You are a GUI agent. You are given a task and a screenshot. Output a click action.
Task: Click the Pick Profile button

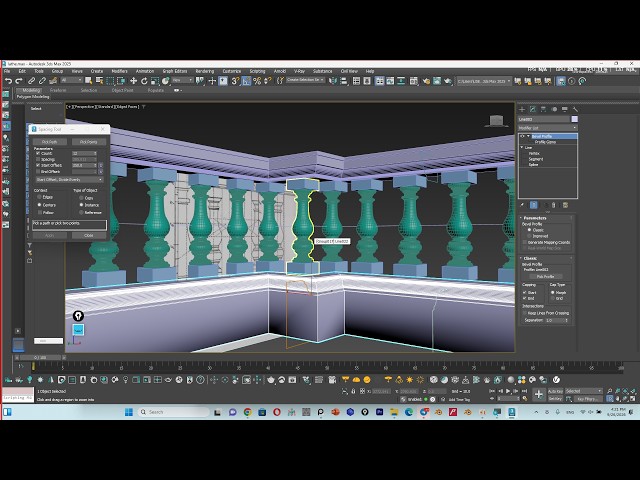(545, 276)
